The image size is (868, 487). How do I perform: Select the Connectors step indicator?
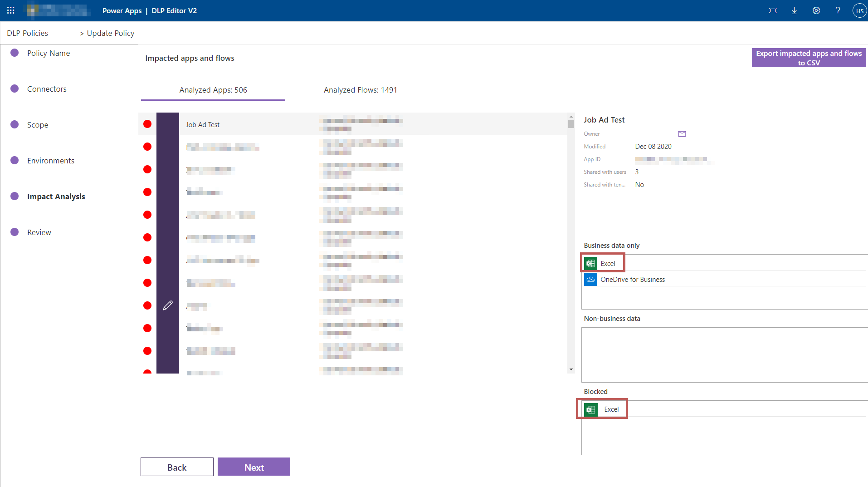(47, 89)
